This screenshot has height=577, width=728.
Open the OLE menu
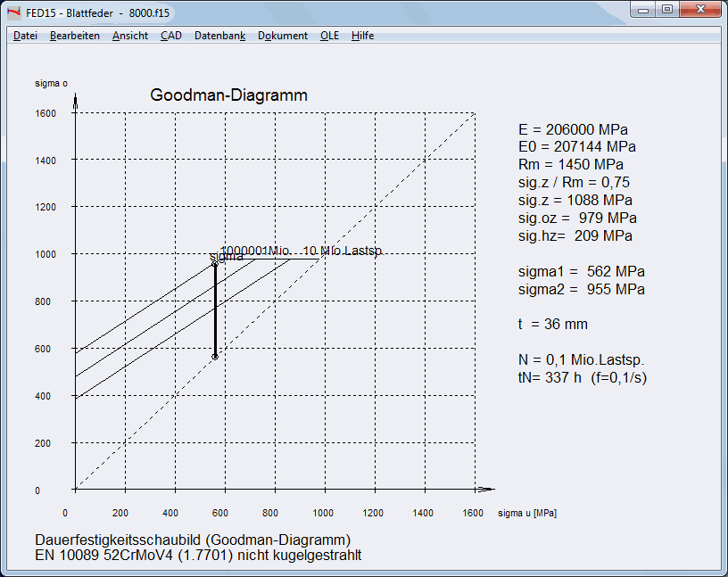[x=329, y=36]
